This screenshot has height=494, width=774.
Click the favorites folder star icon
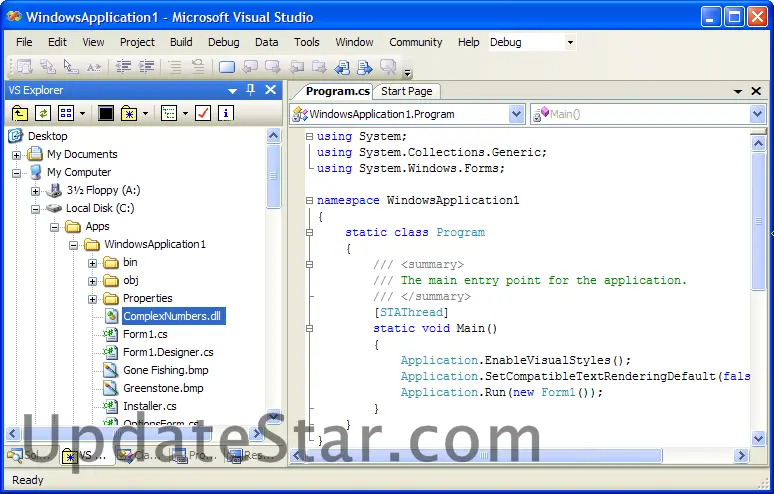coord(129,114)
